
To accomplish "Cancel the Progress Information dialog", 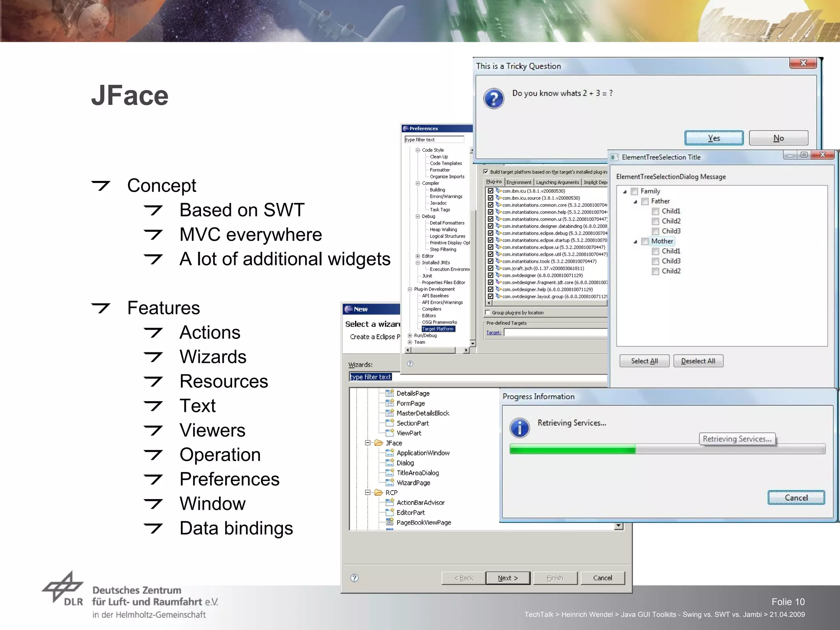I will click(x=796, y=498).
